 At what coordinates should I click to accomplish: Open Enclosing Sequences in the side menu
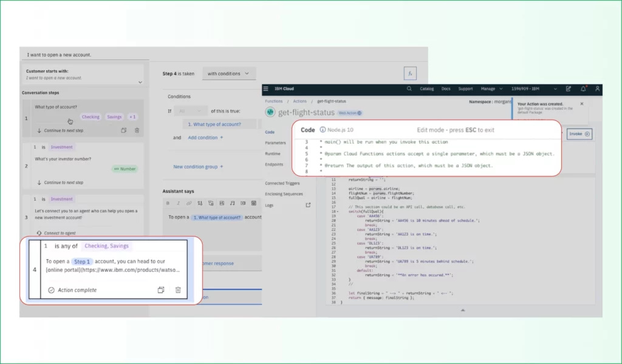tap(284, 194)
